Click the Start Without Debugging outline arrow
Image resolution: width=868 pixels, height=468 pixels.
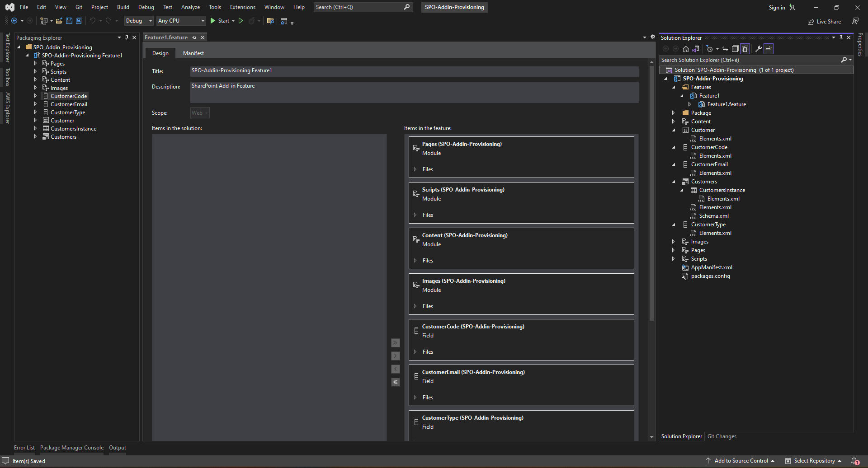pyautogui.click(x=241, y=21)
